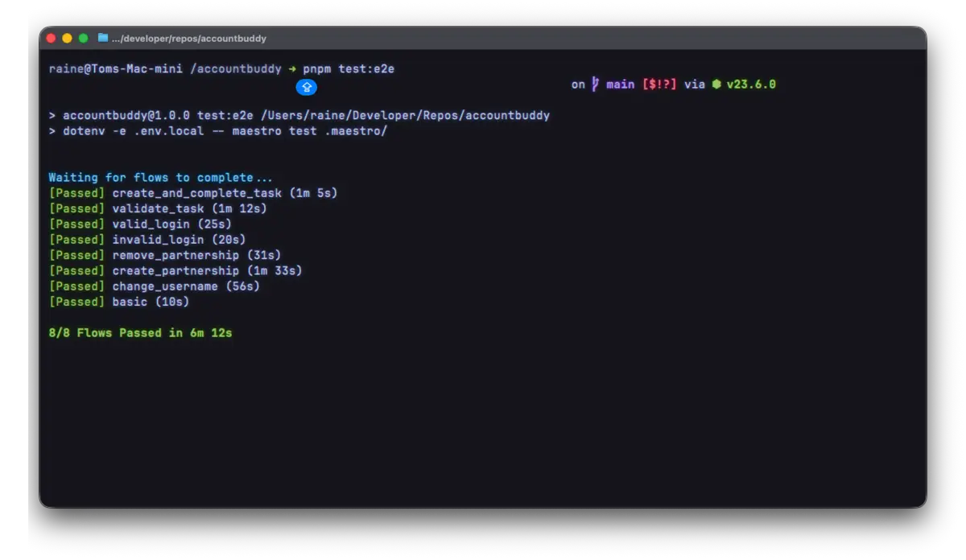Click the folder icon in title bar
Image resolution: width=966 pixels, height=560 pixels.
tap(102, 38)
